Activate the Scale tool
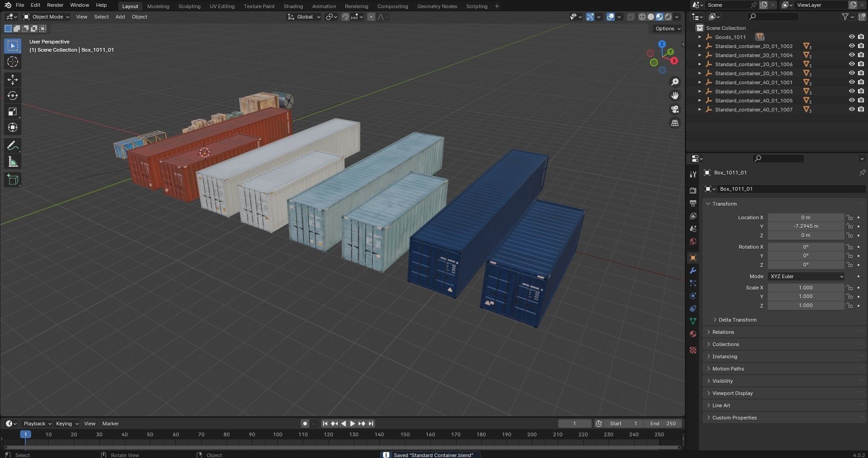The height and width of the screenshot is (458, 868). pyautogui.click(x=13, y=111)
